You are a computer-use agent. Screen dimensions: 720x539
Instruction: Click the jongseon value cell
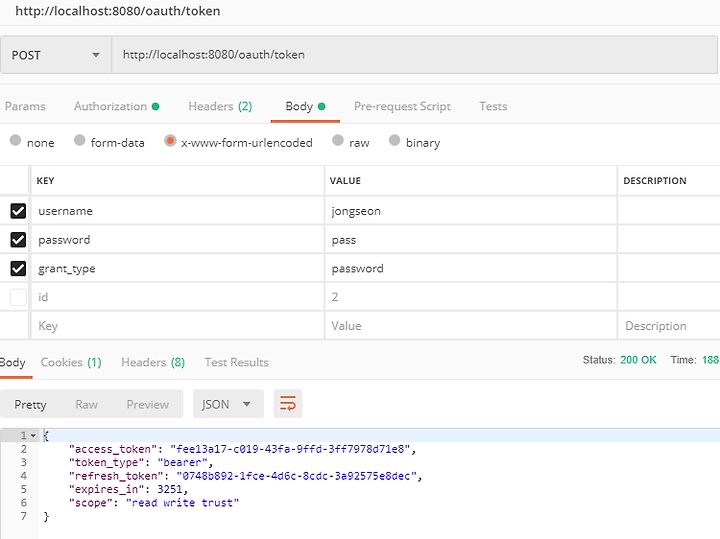click(471, 211)
